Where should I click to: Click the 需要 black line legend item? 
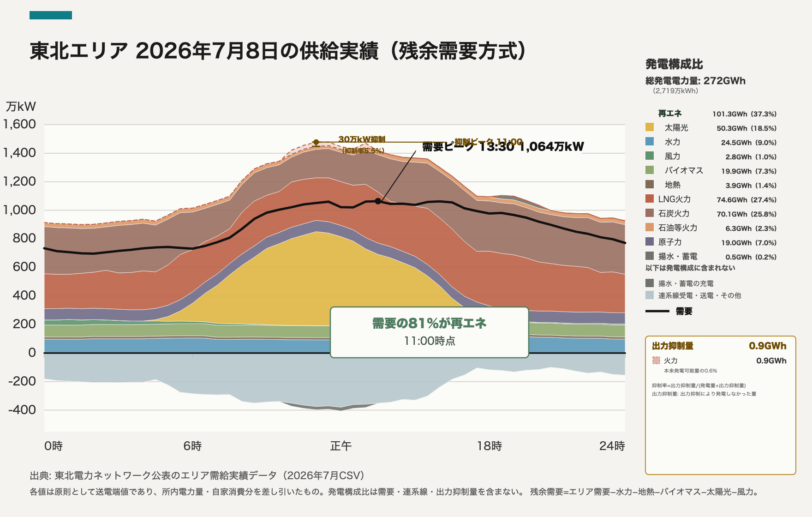pos(669,311)
